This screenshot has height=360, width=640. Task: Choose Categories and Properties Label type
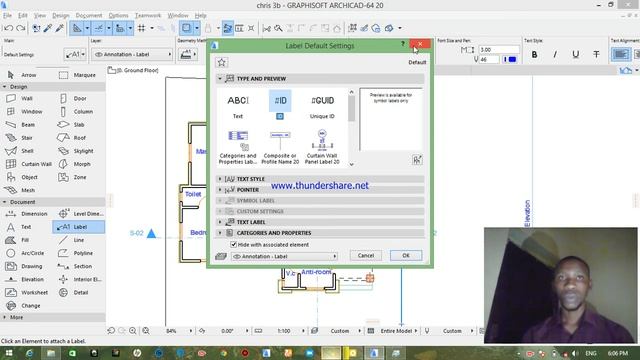point(238,147)
